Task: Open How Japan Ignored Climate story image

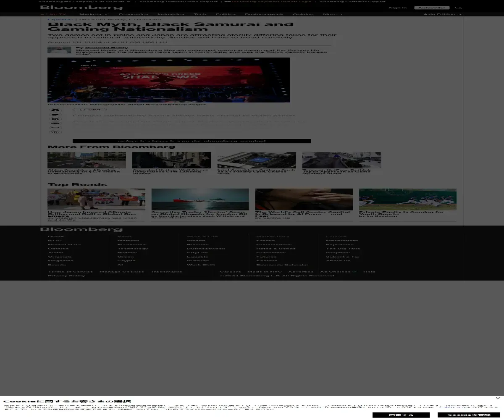Action: pyautogui.click(x=96, y=199)
